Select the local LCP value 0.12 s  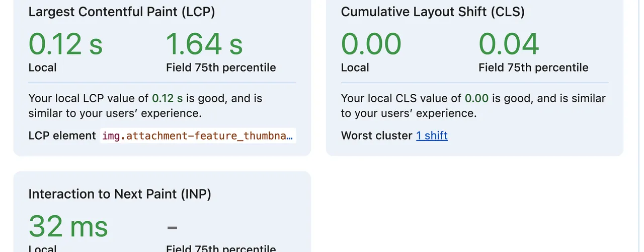coord(65,44)
